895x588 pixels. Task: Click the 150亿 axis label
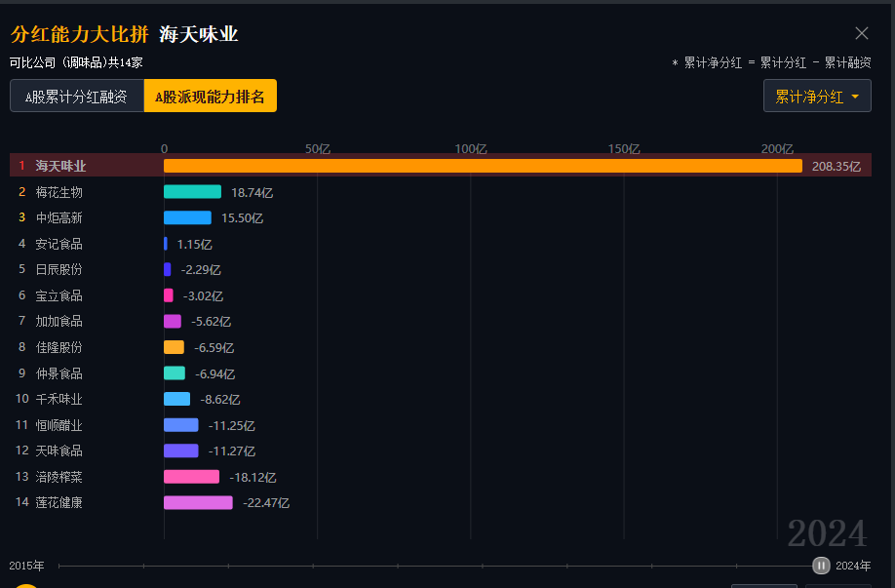coord(624,149)
